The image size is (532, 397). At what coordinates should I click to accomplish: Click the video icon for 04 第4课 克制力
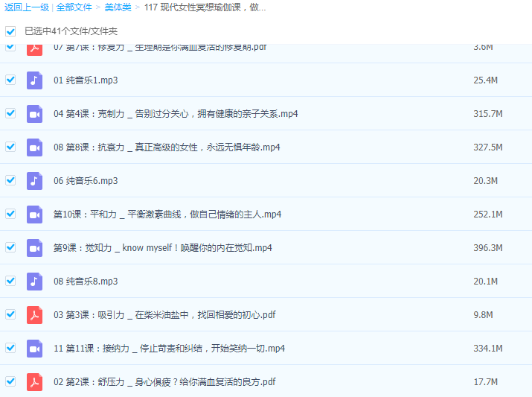34,114
